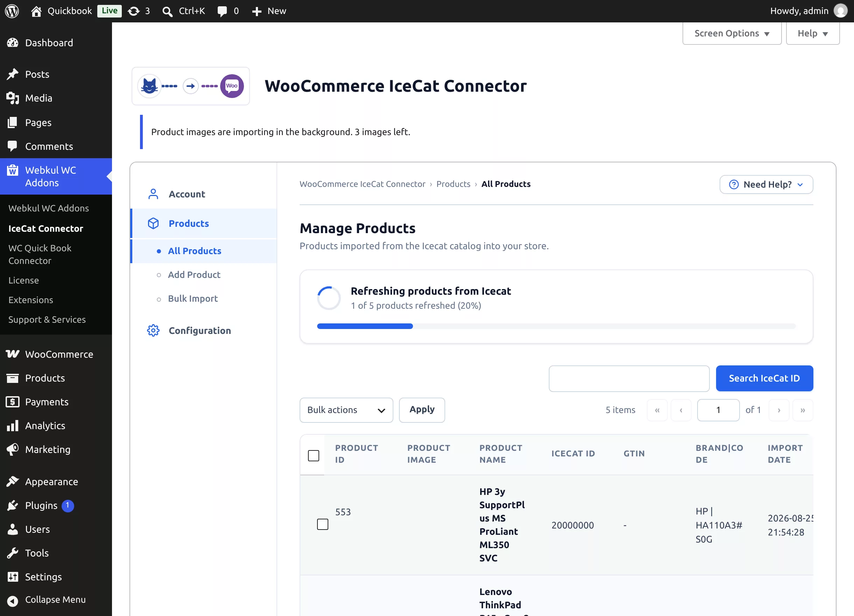This screenshot has width=854, height=616.
Task: Tick the select-all checkbox in table header
Action: point(313,455)
